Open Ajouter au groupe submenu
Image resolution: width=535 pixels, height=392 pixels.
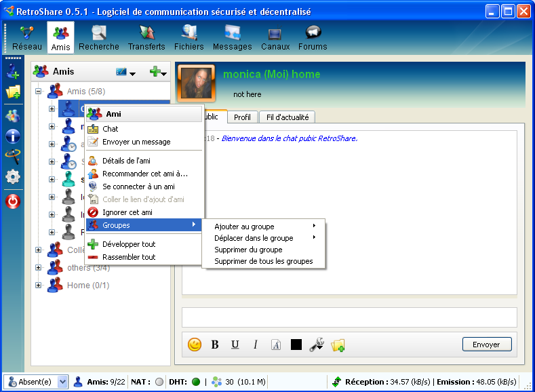(263, 227)
